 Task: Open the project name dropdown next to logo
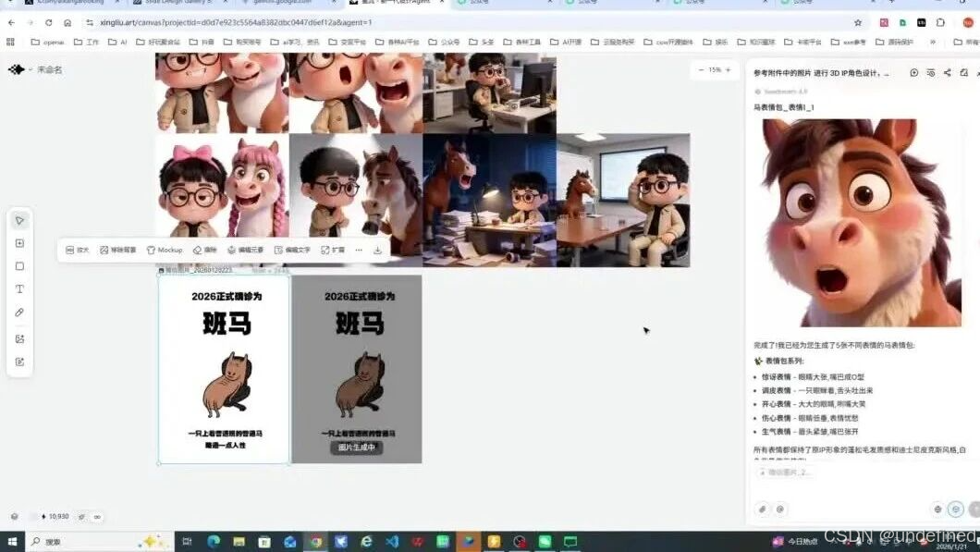coord(30,69)
